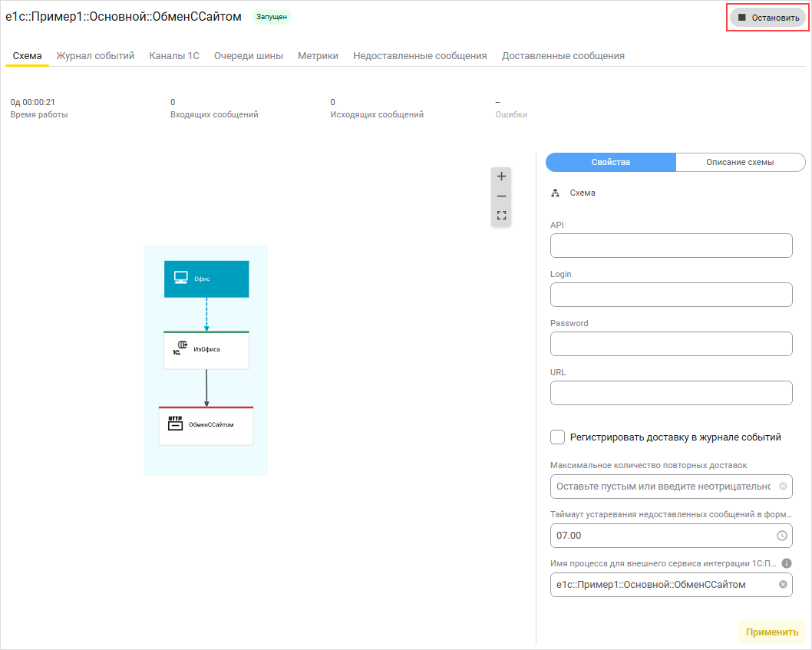Show info tooltip for process name

tap(786, 563)
